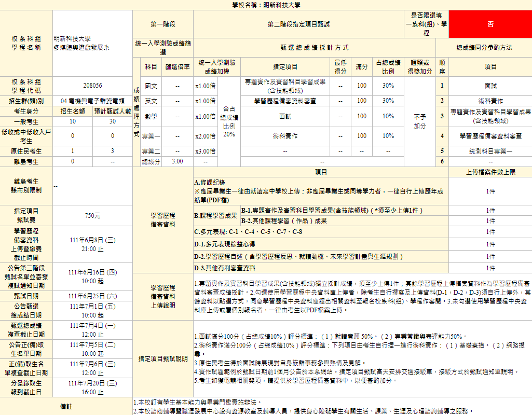Image resolution: width=532 pixels, height=415 pixels.
Task: Click the 原住民考生 row label
Action: point(26,151)
